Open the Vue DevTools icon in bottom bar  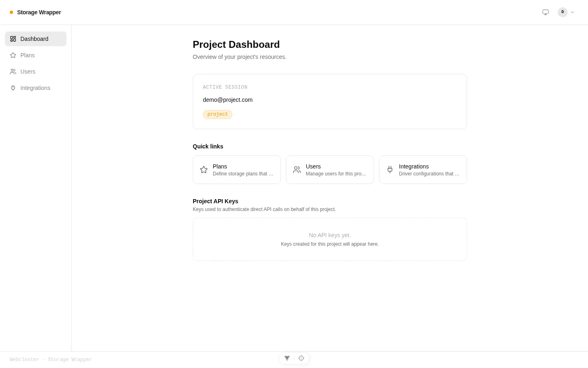(287, 358)
